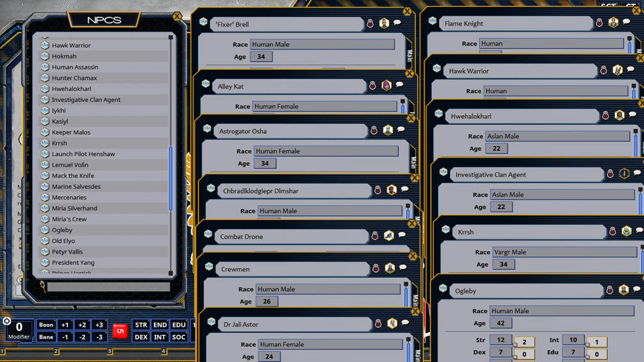Image resolution: width=644 pixels, height=362 pixels.
Task: Select the Crewmen token portrait
Action: pos(389,268)
